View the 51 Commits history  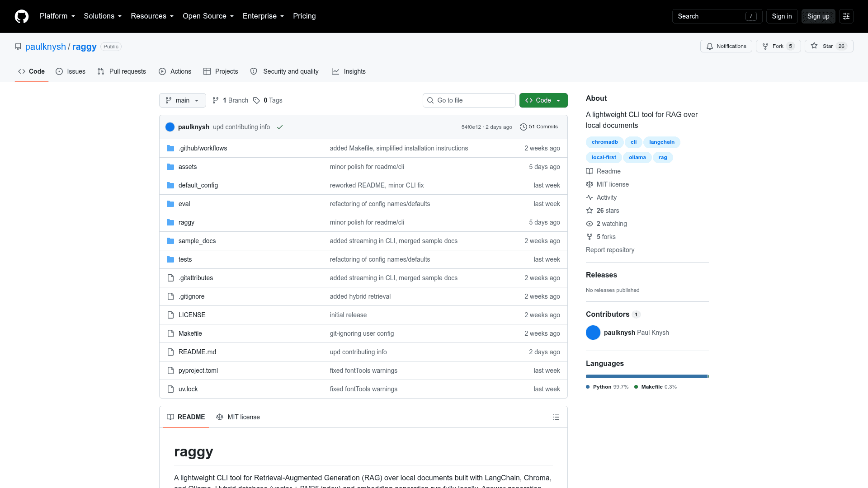[x=539, y=127]
